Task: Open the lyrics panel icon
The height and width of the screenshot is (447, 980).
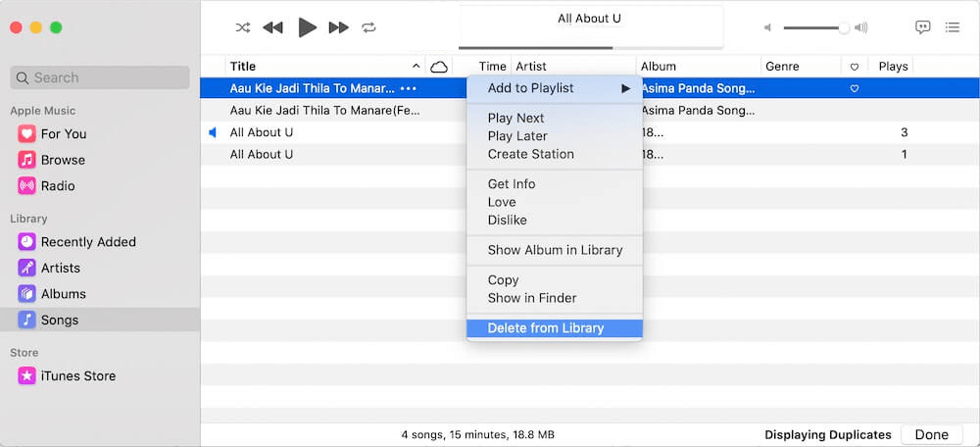Action: tap(922, 26)
